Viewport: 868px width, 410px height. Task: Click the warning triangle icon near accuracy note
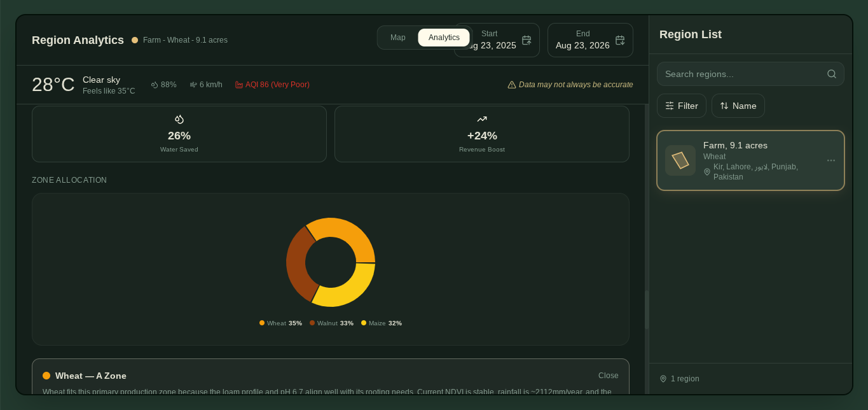tap(512, 85)
